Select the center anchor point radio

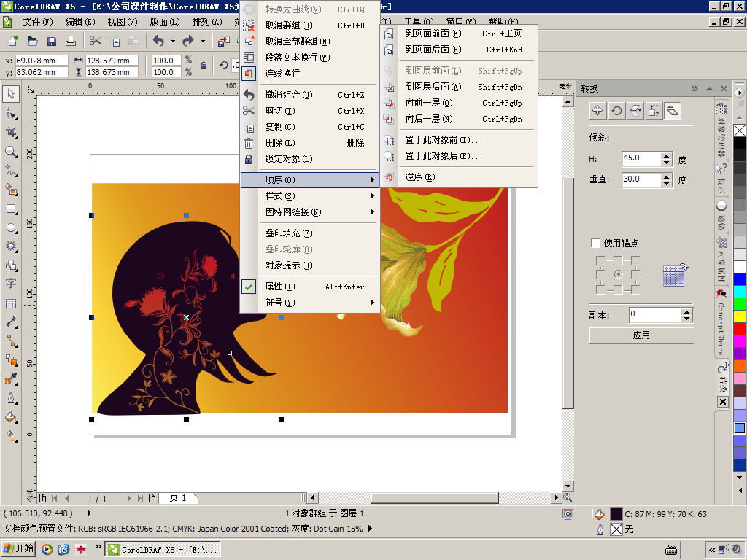(x=618, y=274)
